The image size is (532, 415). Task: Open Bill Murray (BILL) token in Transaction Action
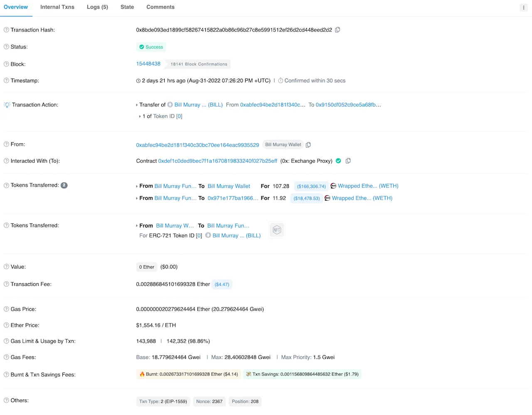(x=199, y=105)
